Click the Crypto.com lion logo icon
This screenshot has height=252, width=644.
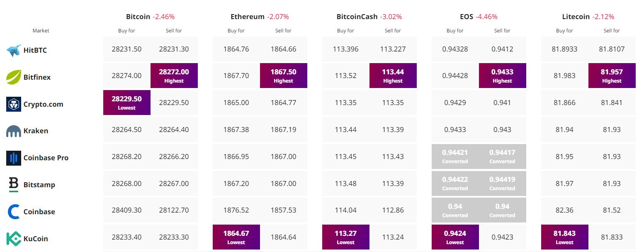[14, 104]
